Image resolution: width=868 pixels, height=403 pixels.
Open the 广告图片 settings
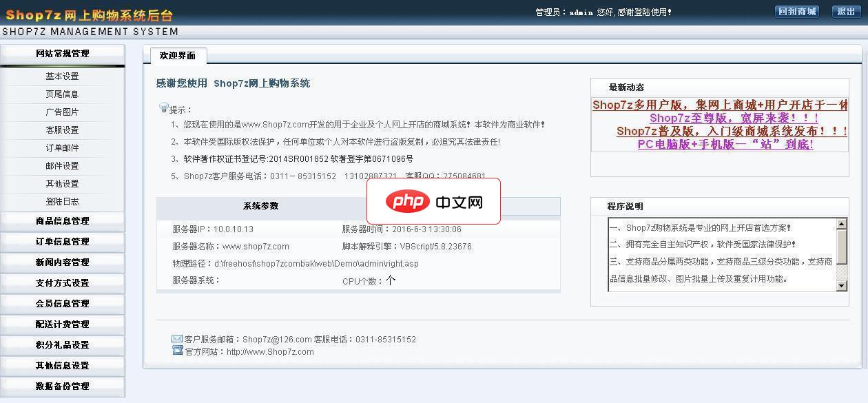[63, 111]
